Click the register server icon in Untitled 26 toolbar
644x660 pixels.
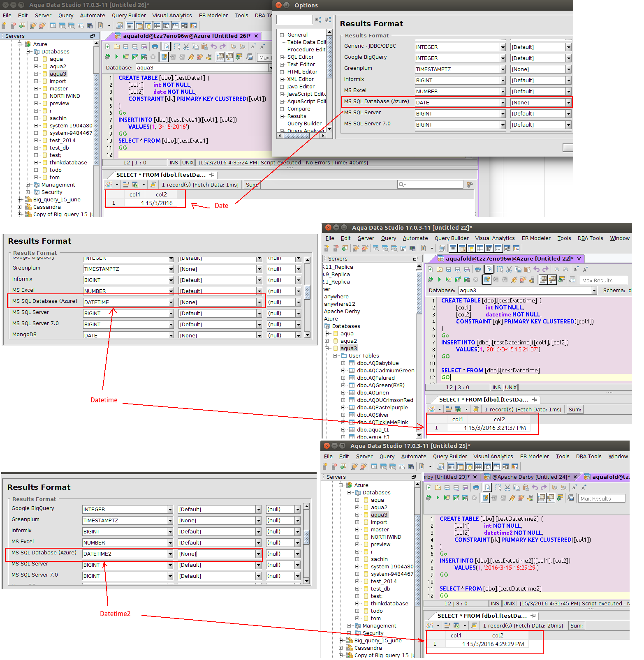pos(4,25)
